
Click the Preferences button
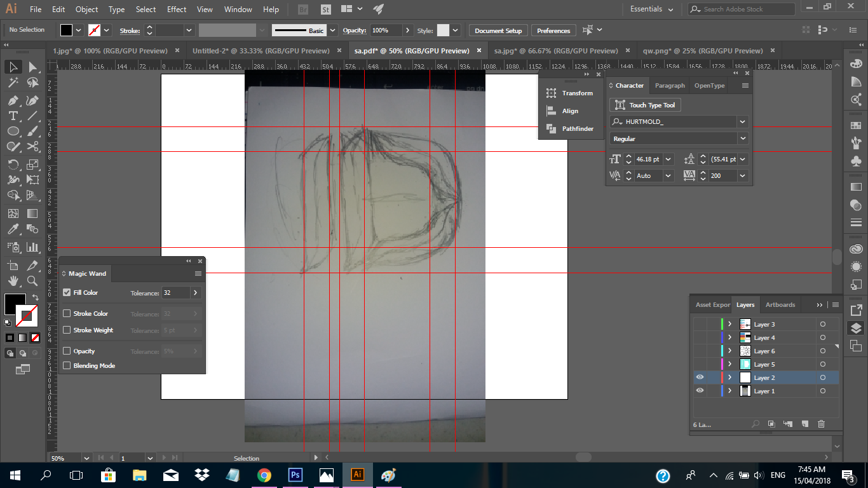553,30
